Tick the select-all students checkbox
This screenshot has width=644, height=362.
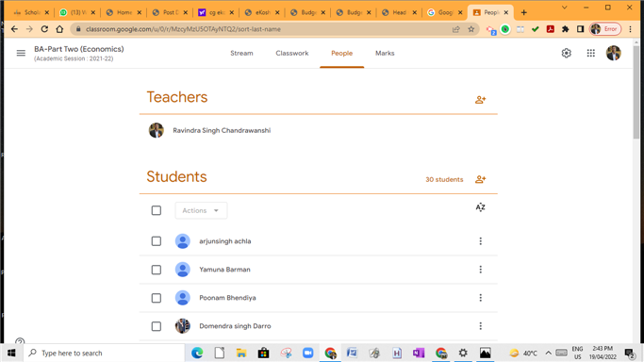coord(157,210)
